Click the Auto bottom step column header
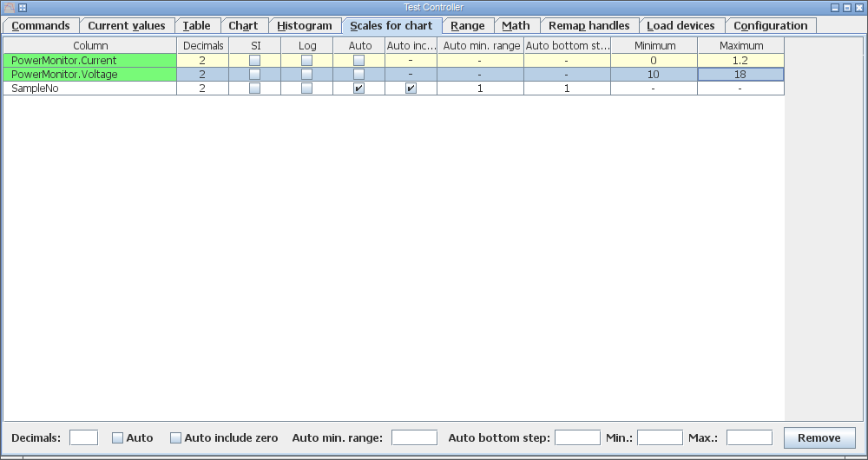The width and height of the screenshot is (868, 460). tap(568, 46)
